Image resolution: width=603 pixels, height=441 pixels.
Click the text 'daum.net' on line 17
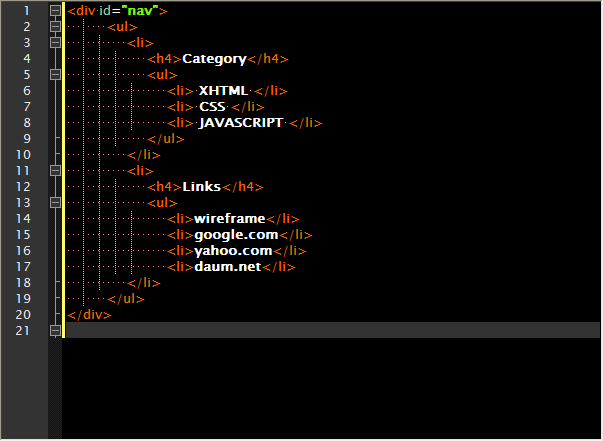coord(228,267)
